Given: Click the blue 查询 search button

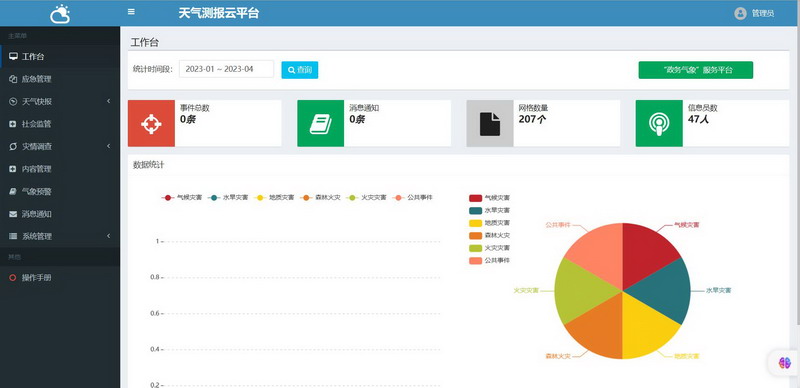Looking at the screenshot, I should [x=299, y=70].
